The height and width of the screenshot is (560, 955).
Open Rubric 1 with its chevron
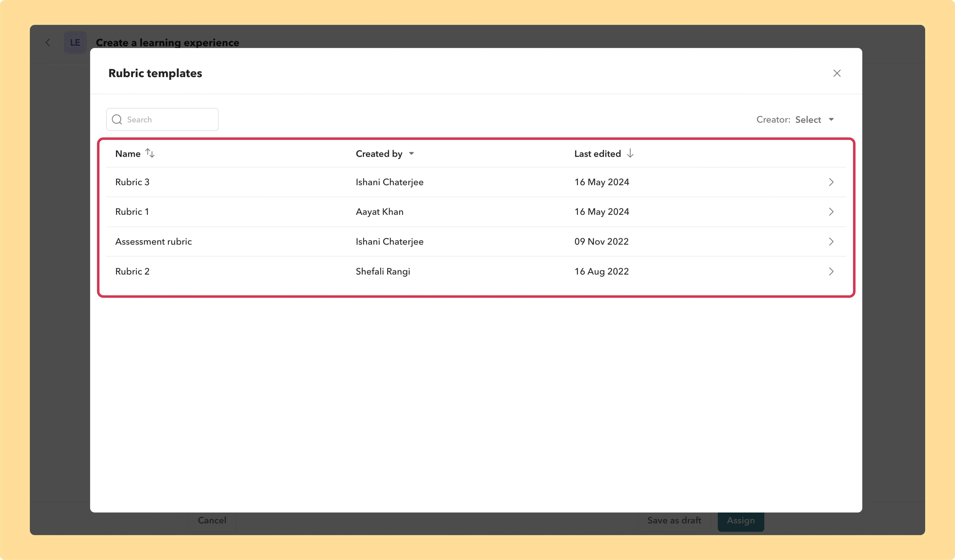(x=831, y=212)
